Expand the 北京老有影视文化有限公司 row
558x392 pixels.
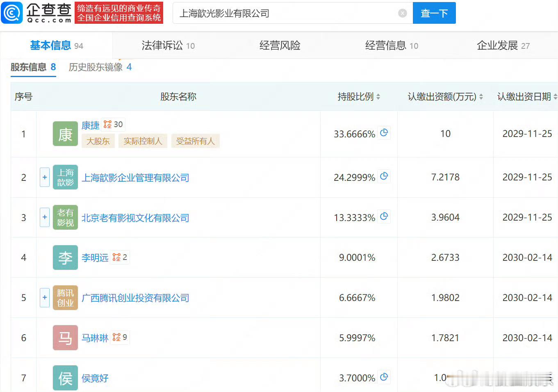click(45, 217)
